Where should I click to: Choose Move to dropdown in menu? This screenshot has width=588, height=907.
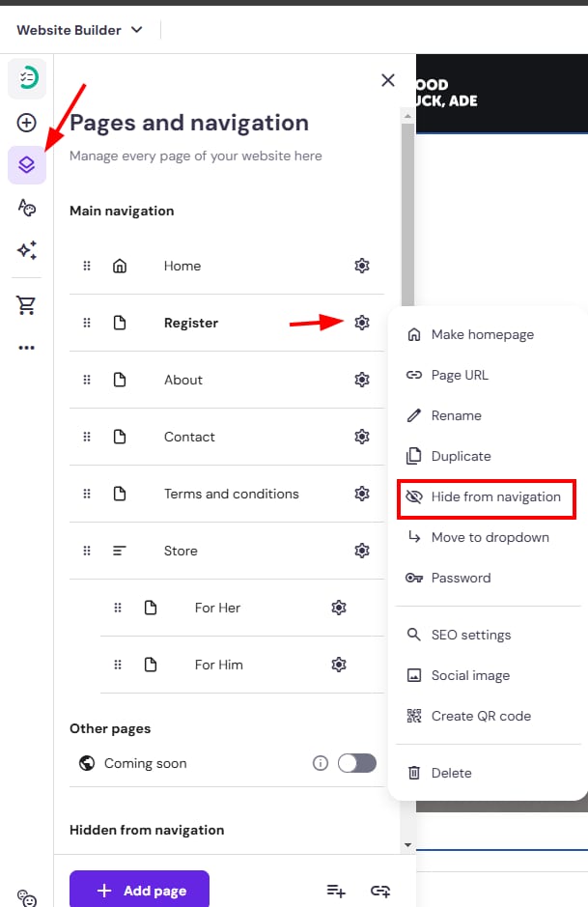490,537
